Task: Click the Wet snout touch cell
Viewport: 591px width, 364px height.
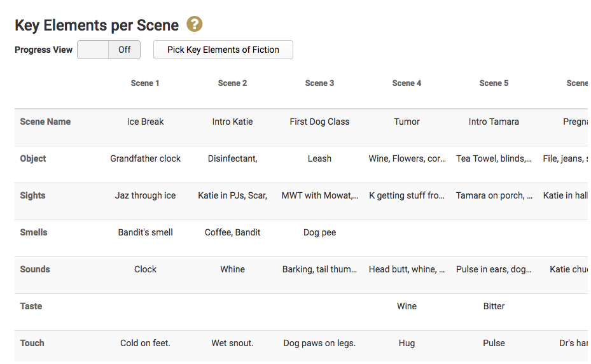Action: tap(232, 343)
